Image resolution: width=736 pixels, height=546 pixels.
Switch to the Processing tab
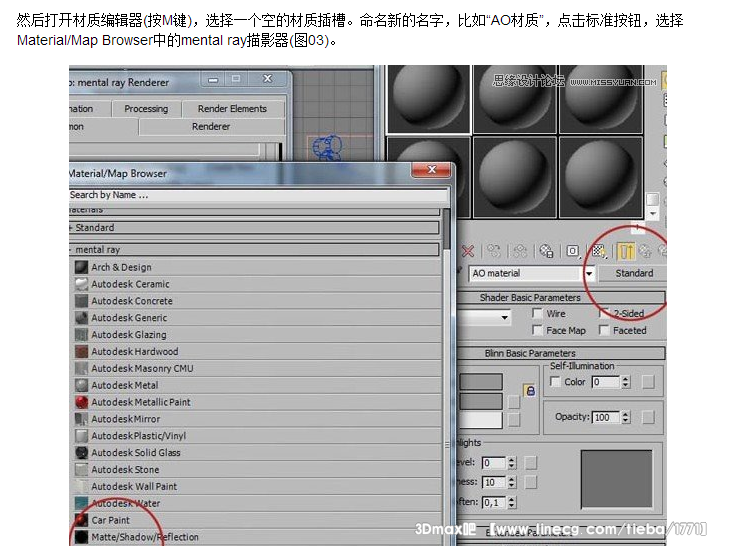pos(146,109)
